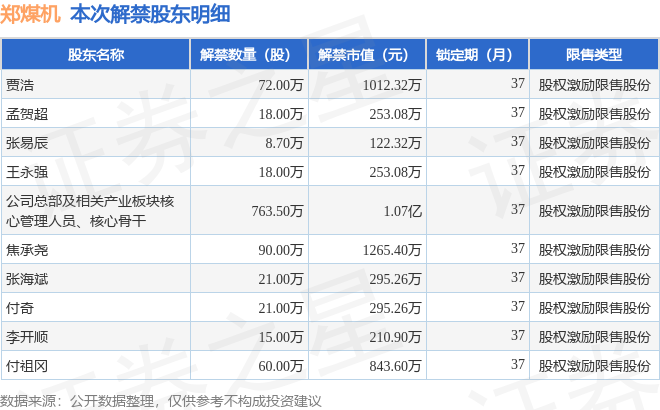This screenshot has width=660, height=410.
Task: Select the heading 本次解禁股东明细
Action: point(150,14)
